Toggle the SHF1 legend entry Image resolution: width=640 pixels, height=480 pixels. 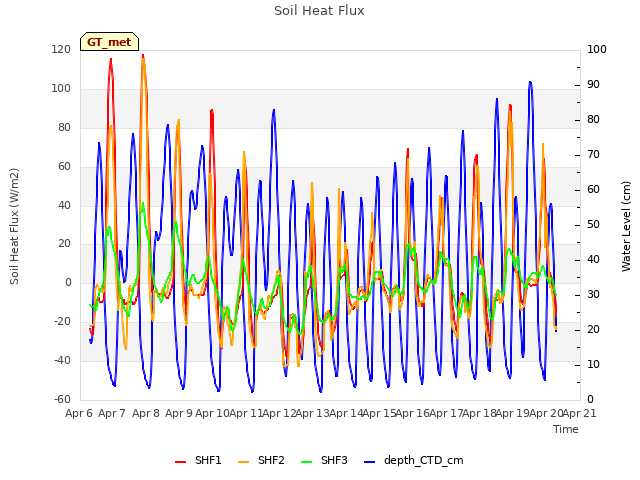pyautogui.click(x=198, y=460)
